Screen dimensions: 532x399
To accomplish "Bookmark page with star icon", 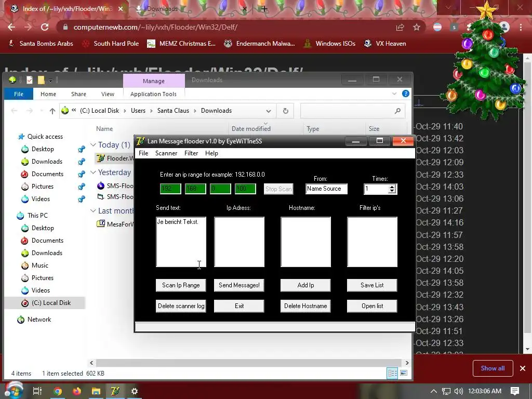I will [417, 27].
